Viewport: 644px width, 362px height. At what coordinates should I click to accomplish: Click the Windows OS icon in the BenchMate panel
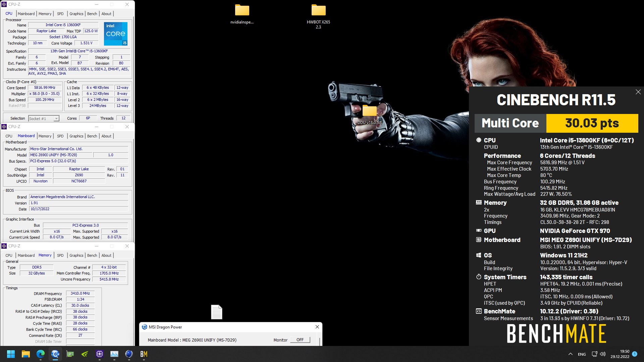click(x=479, y=255)
